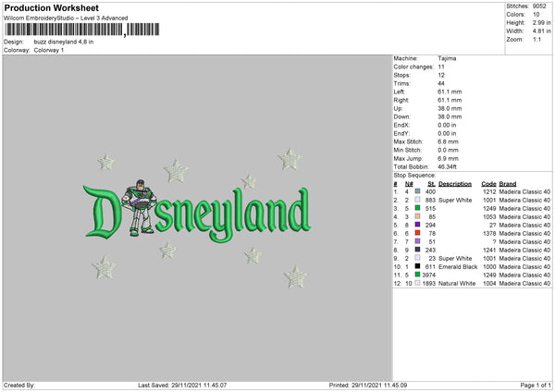
Task: Select the red swatch for code 1378
Action: pos(417,233)
